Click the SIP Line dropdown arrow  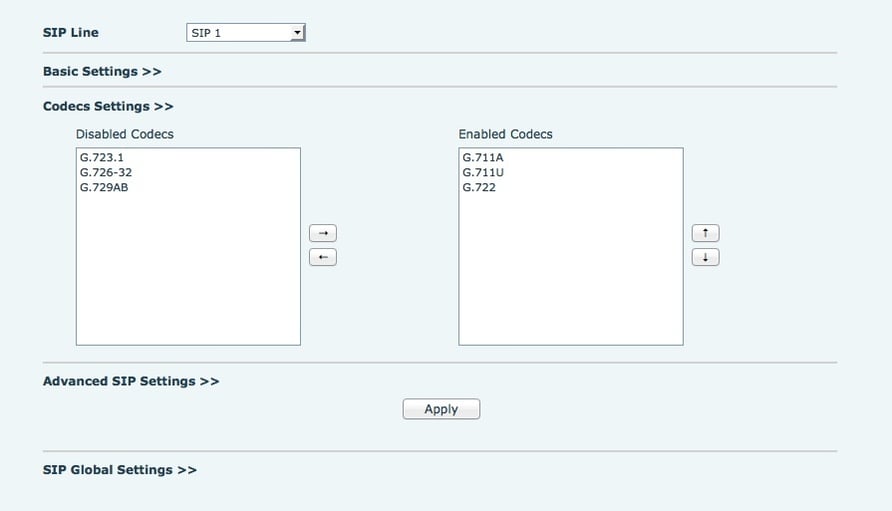click(x=298, y=32)
